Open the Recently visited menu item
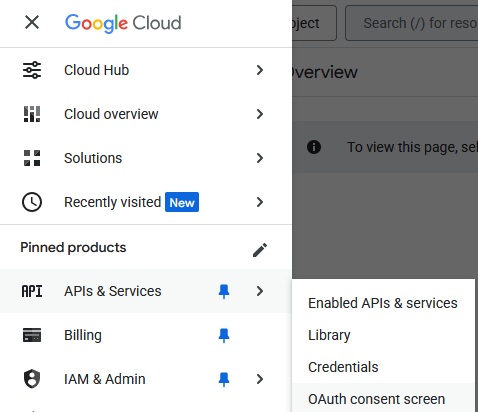478x412 pixels. (x=146, y=202)
